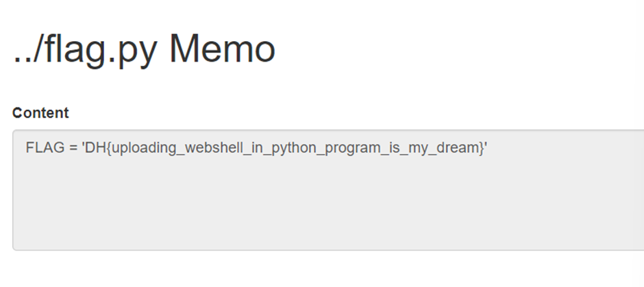Image resolution: width=644 pixels, height=287 pixels.
Task: Click the 'in' word inside the flag
Action: click(234, 148)
